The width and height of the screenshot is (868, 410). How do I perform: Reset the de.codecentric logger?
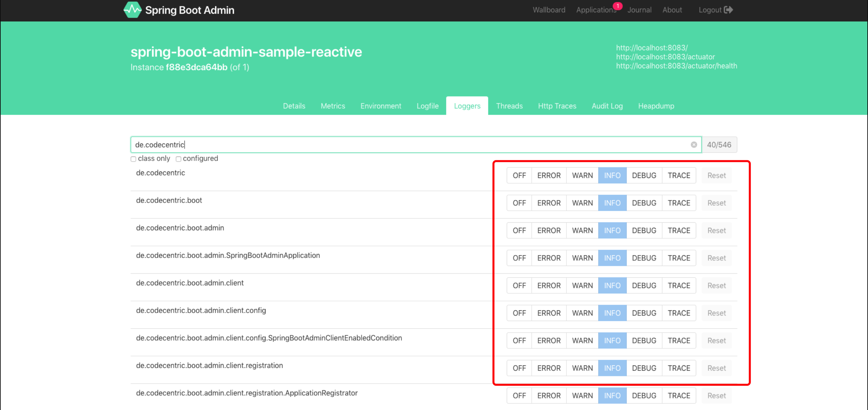click(716, 175)
